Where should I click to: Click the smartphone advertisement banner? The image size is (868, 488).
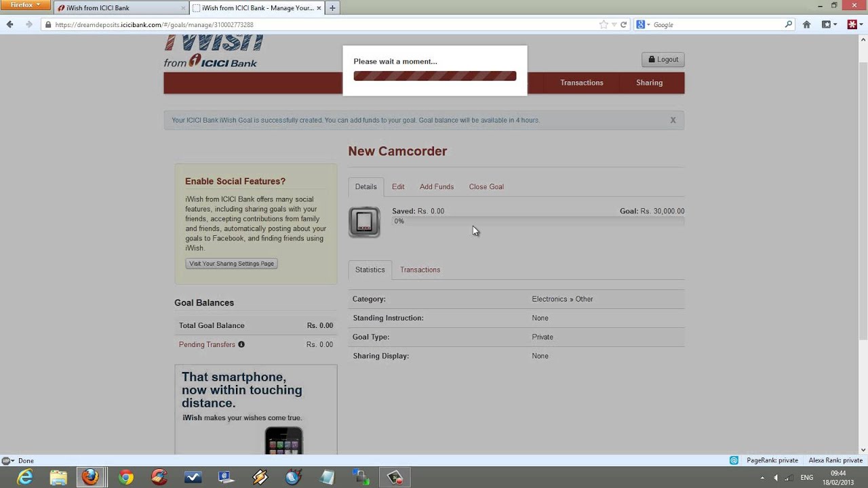pos(256,410)
